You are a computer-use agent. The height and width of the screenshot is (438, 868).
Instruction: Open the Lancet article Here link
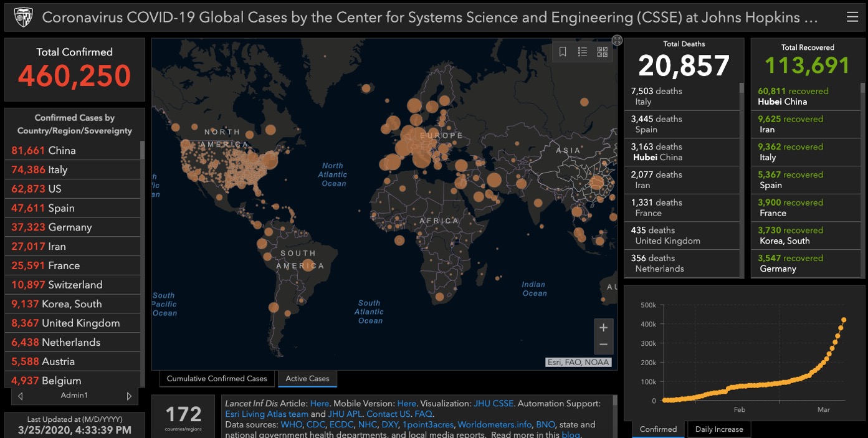point(319,404)
